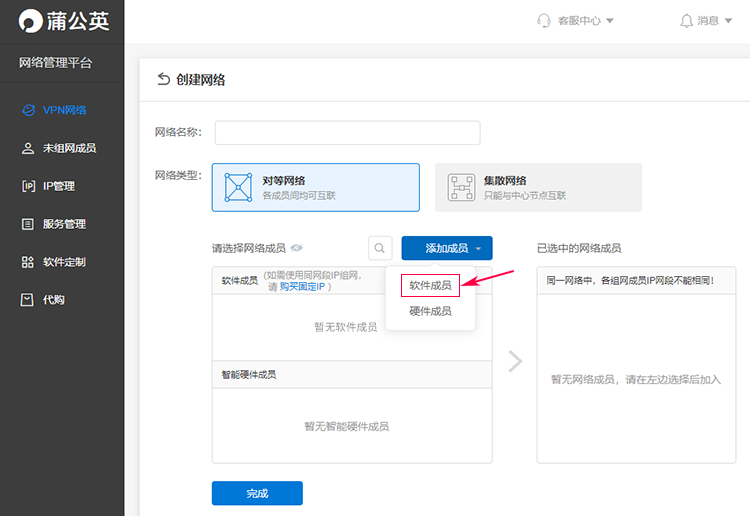This screenshot has height=516, width=750.
Task: Click the IP管理 sidebar icon
Action: (28, 186)
